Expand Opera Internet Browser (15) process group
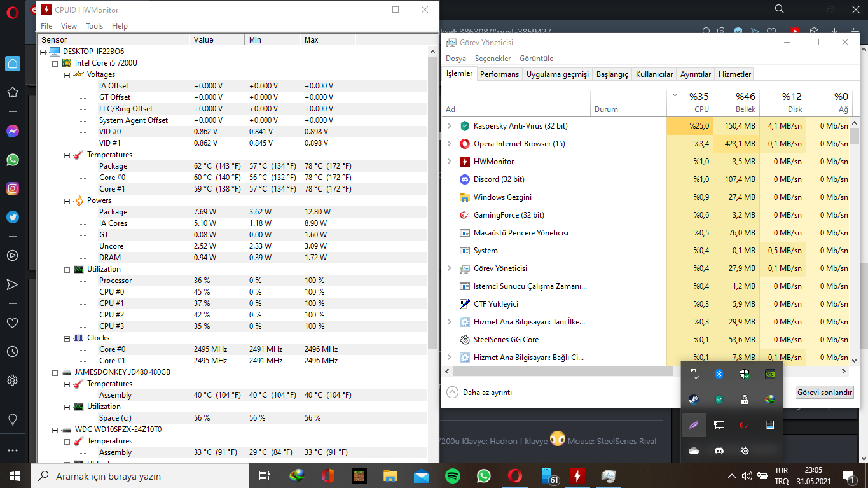This screenshot has width=868, height=488. pos(450,144)
